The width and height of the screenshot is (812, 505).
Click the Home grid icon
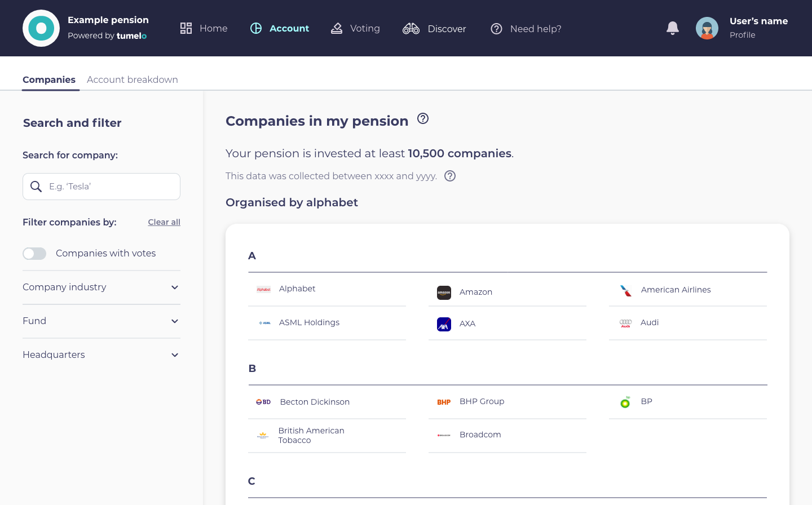pos(186,28)
